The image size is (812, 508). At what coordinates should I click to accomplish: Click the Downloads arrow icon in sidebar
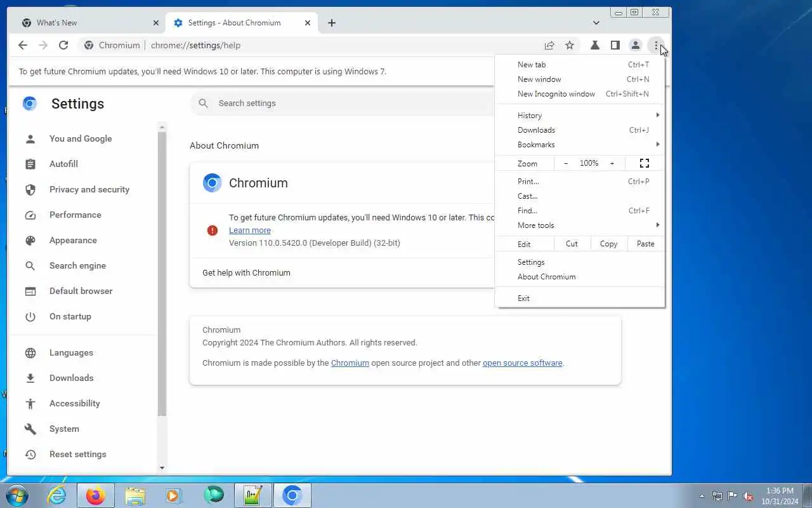(x=30, y=378)
